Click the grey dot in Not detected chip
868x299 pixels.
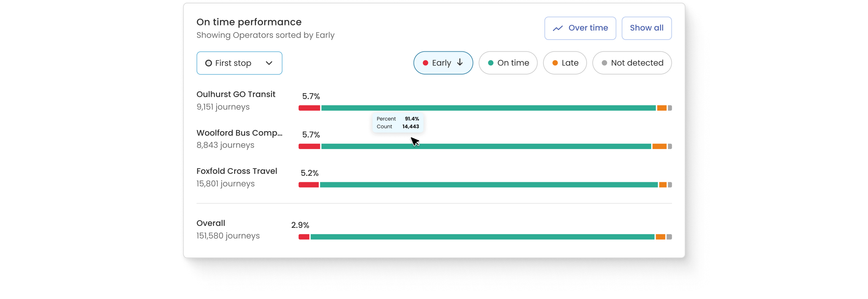tap(604, 63)
